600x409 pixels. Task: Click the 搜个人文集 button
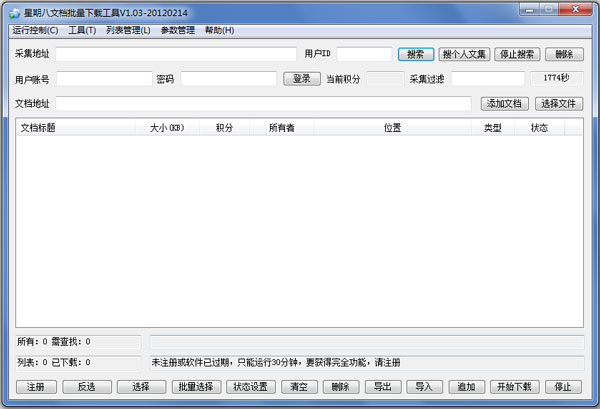464,54
